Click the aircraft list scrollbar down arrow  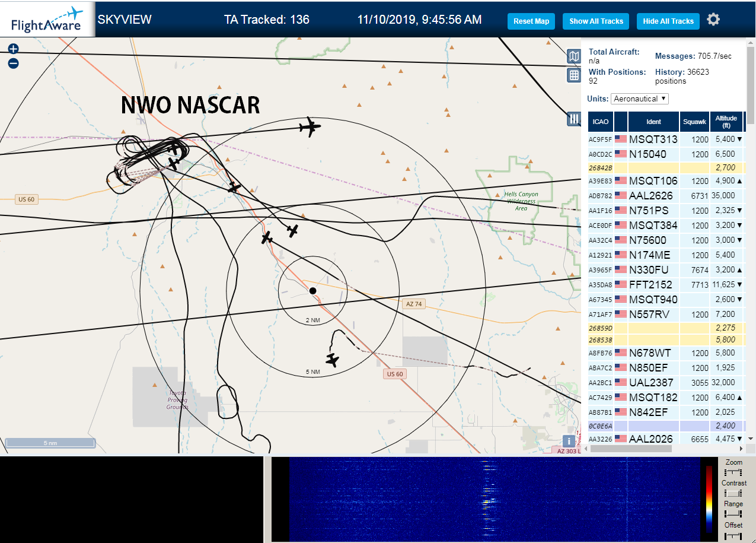(x=751, y=438)
